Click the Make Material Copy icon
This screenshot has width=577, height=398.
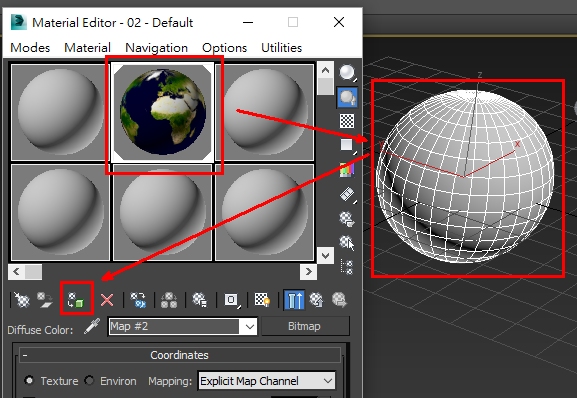tap(139, 300)
